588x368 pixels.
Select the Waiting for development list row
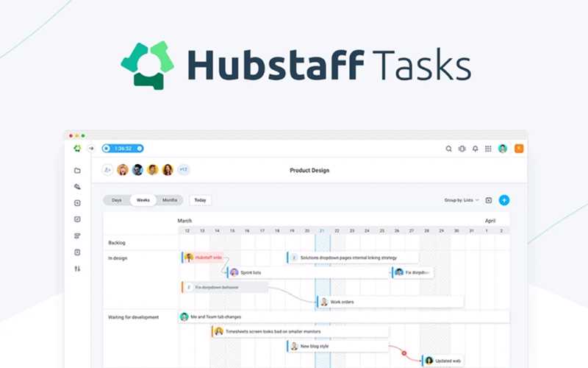tap(134, 317)
